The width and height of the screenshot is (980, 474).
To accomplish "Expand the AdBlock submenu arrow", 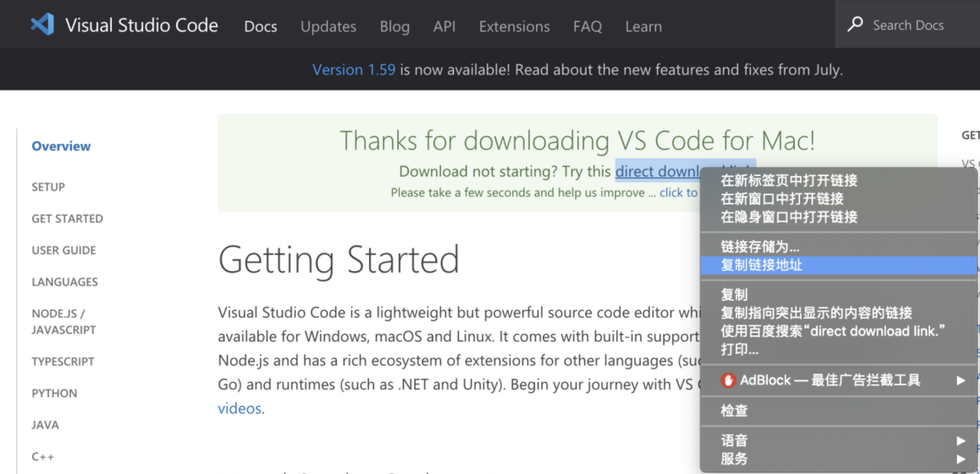I will [962, 380].
